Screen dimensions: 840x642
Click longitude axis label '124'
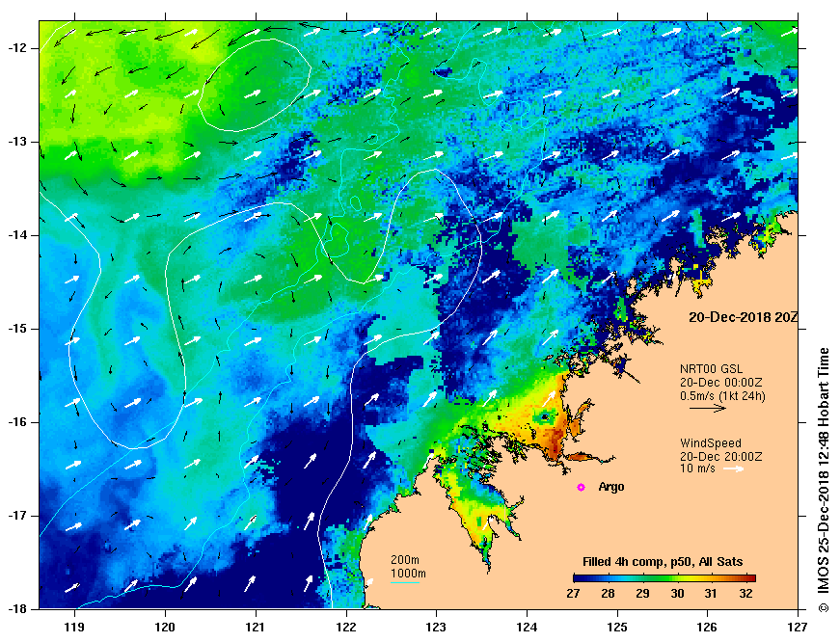pos(527,627)
